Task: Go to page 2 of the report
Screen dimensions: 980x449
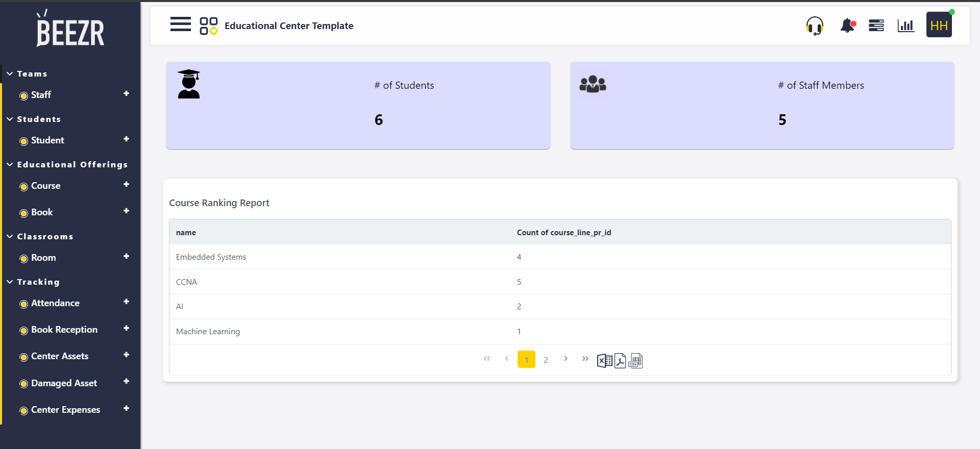Action: click(546, 359)
